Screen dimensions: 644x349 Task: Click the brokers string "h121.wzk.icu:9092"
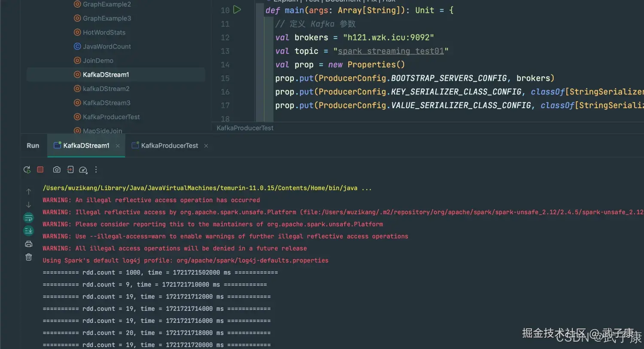click(x=389, y=37)
